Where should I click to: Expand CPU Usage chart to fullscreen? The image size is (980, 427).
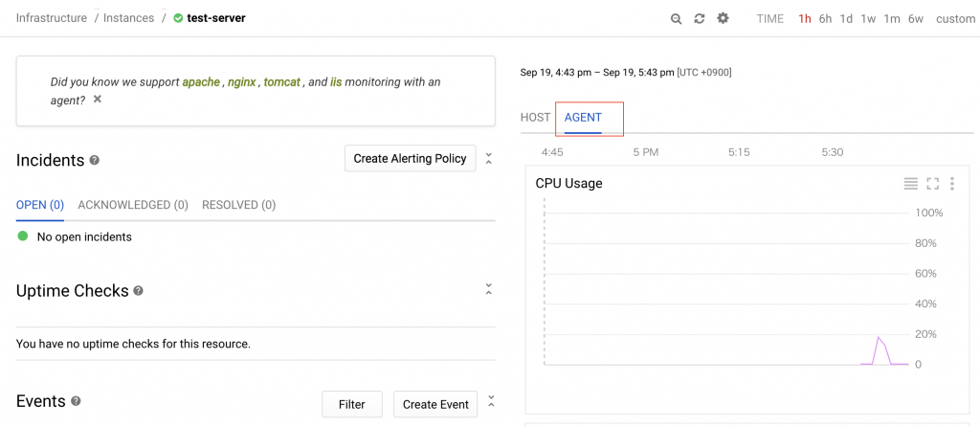coord(932,184)
